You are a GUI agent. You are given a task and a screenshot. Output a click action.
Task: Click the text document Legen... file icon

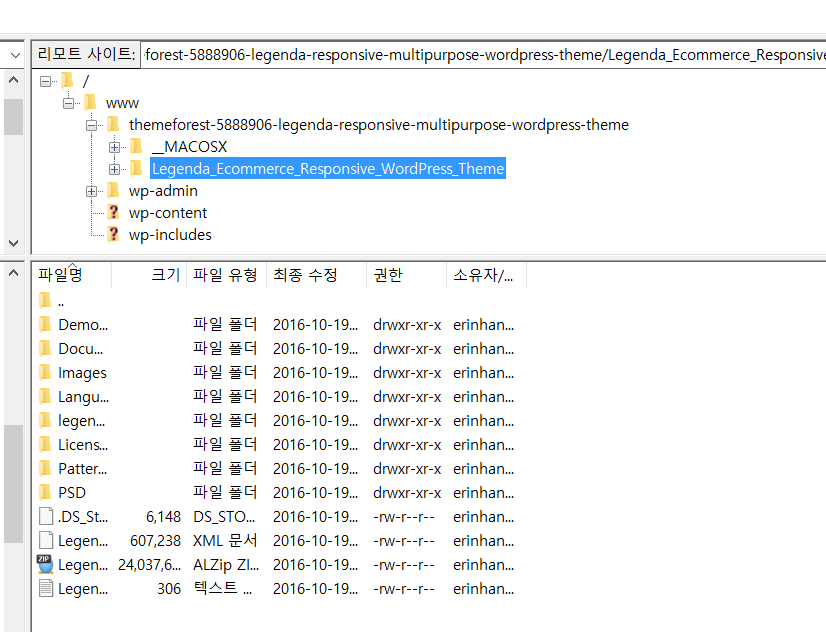pos(46,588)
